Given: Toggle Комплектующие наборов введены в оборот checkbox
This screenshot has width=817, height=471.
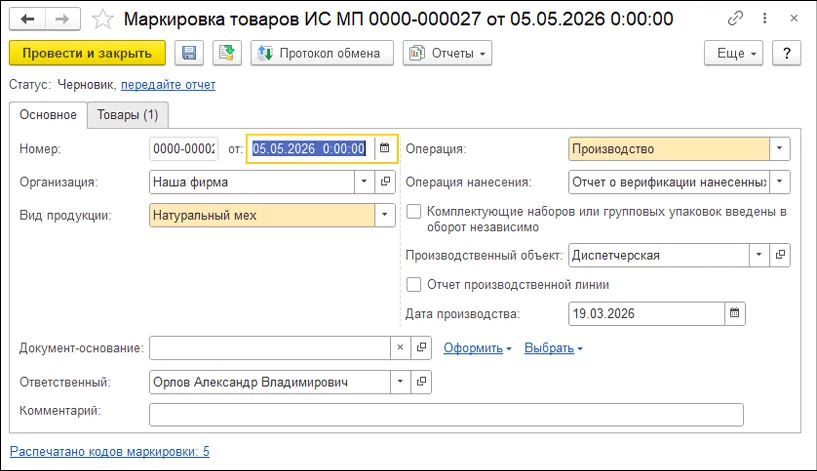Looking at the screenshot, I should click(x=414, y=212).
